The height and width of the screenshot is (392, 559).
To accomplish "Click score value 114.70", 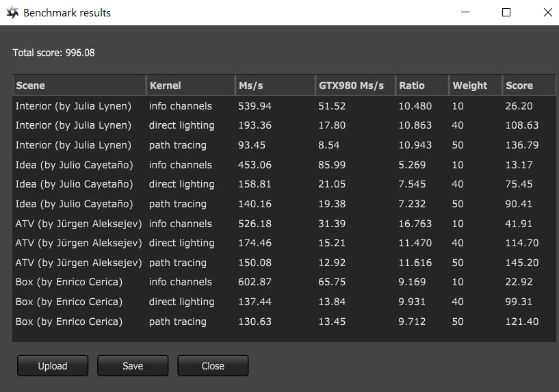I will point(522,243).
